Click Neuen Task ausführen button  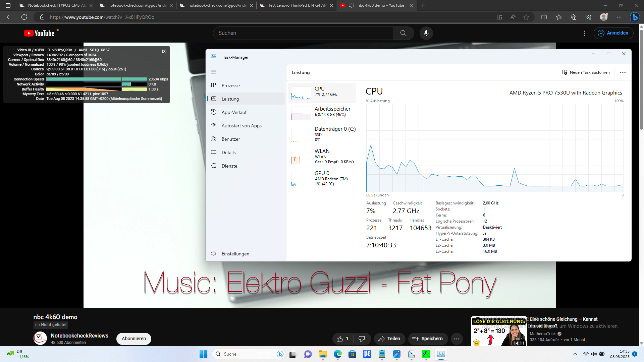(x=586, y=72)
